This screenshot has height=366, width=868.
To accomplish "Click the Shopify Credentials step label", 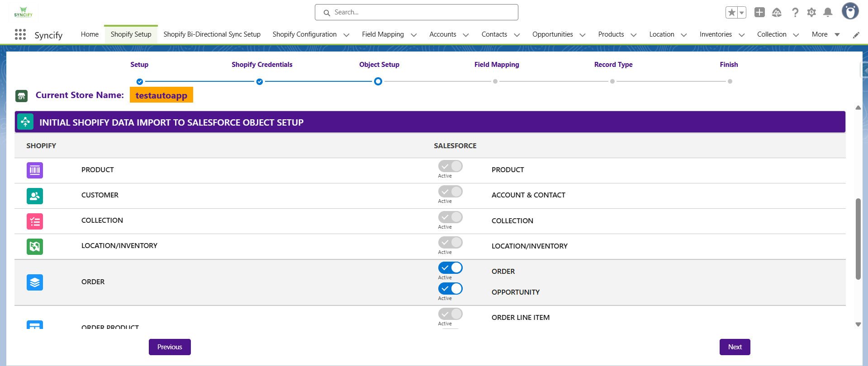I will point(262,65).
